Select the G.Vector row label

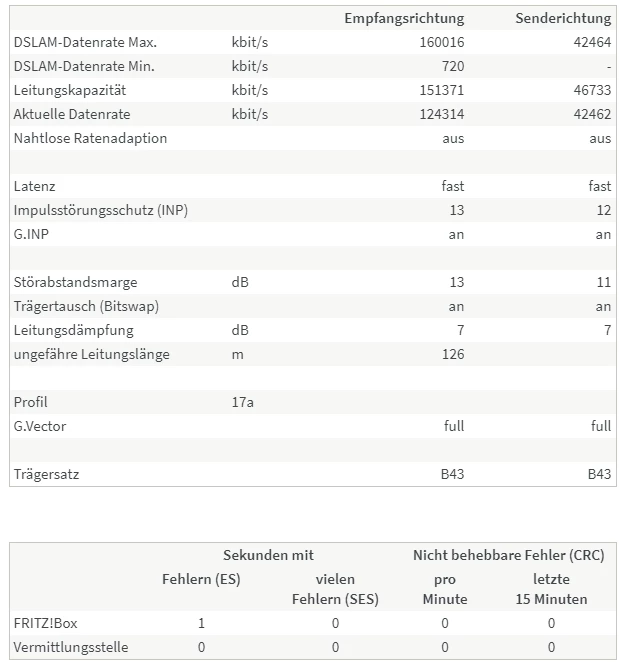tap(40, 427)
